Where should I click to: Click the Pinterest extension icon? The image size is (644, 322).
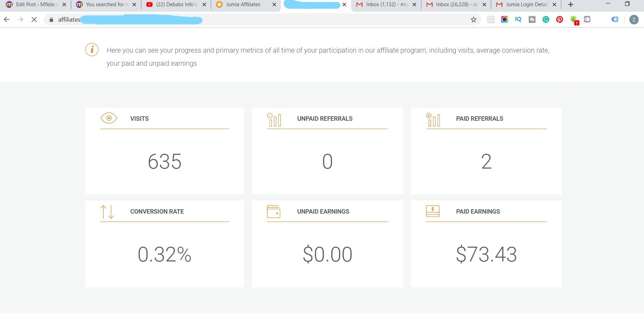tap(559, 20)
